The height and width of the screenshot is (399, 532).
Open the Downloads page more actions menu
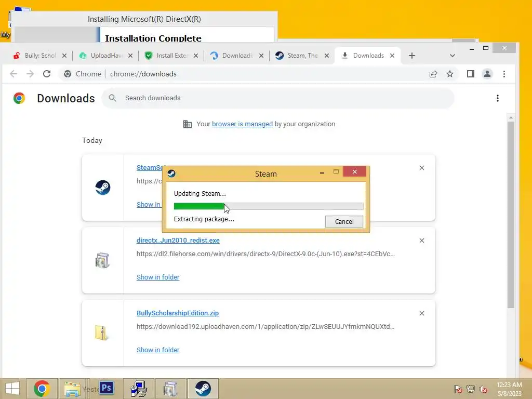coord(498,98)
